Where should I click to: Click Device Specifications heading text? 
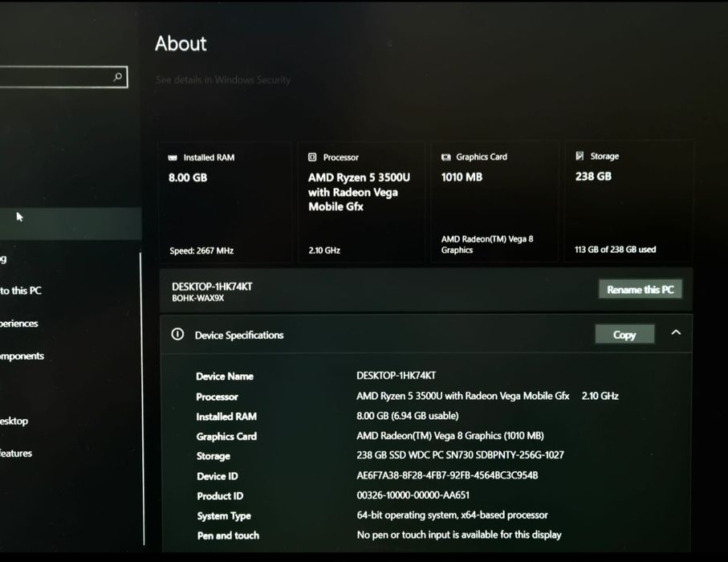[239, 336]
